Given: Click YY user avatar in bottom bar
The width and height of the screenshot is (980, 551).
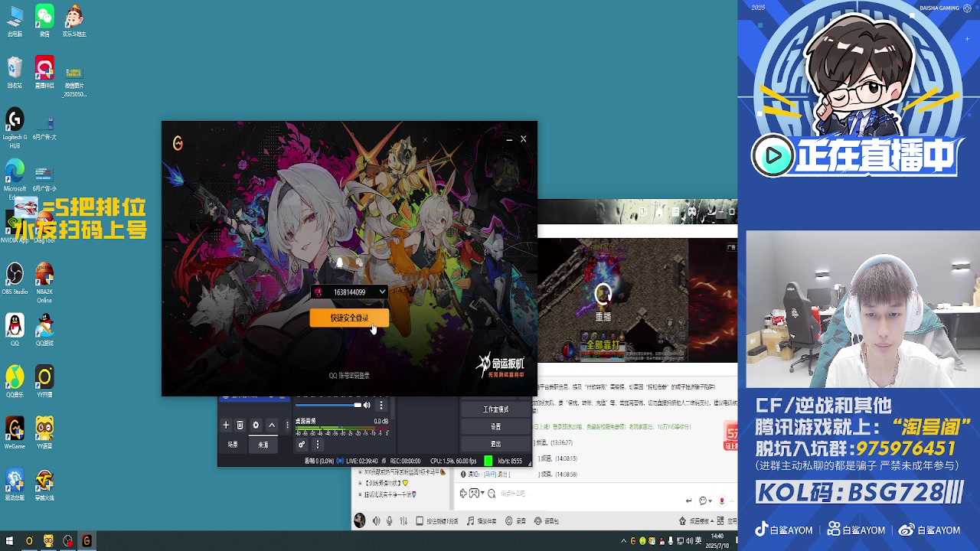Looking at the screenshot, I should (359, 521).
